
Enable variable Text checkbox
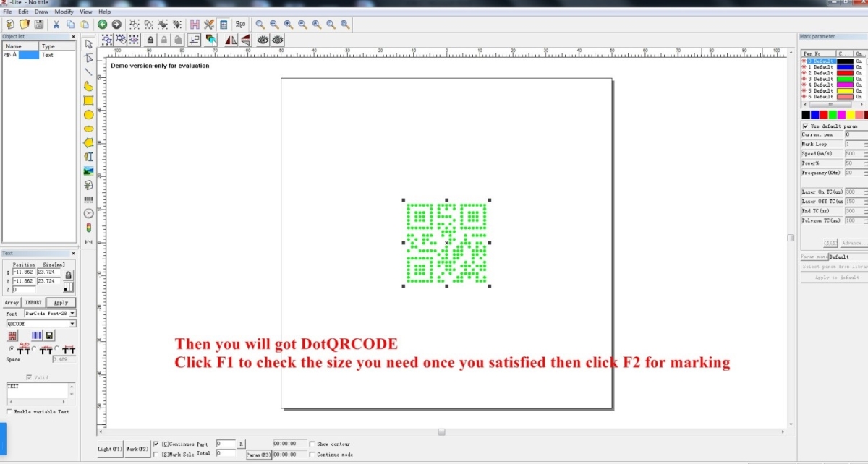9,411
